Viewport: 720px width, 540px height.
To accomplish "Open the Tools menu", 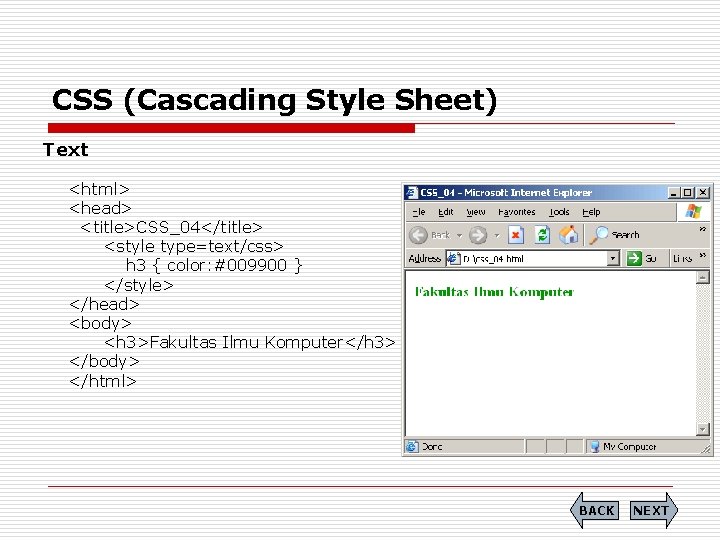I will pos(559,212).
